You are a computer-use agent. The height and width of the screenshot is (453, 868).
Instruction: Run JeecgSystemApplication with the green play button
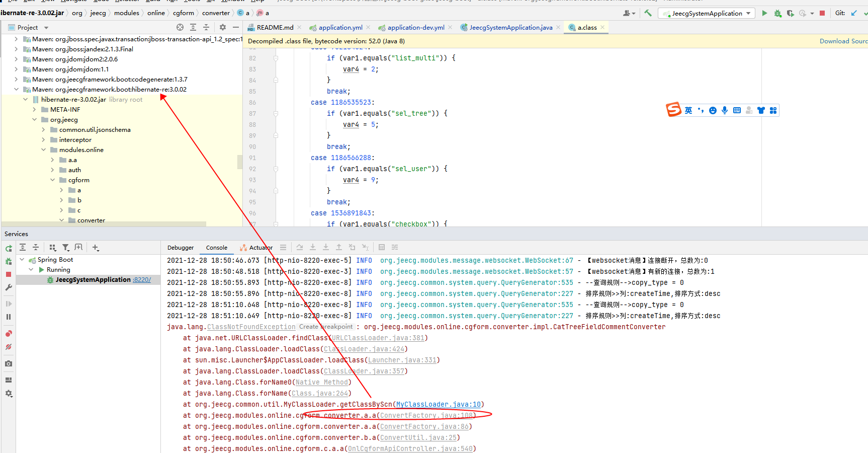[x=764, y=13]
